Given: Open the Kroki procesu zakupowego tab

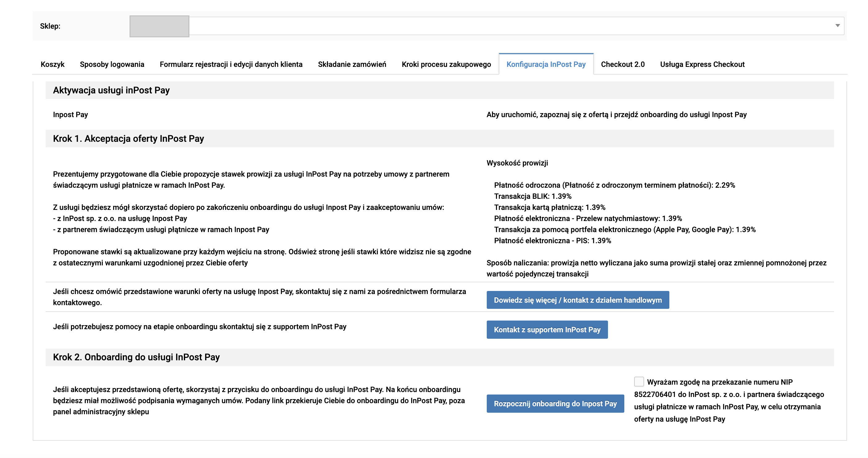Looking at the screenshot, I should pos(446,64).
